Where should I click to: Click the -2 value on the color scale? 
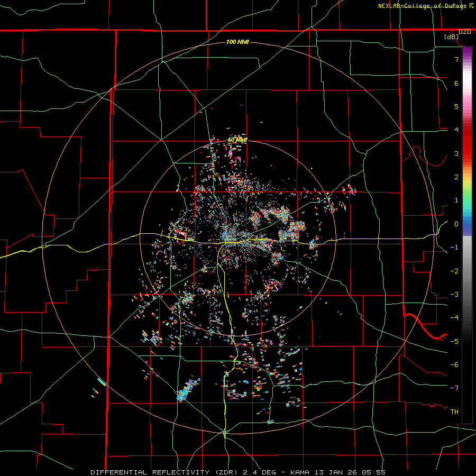[454, 271]
